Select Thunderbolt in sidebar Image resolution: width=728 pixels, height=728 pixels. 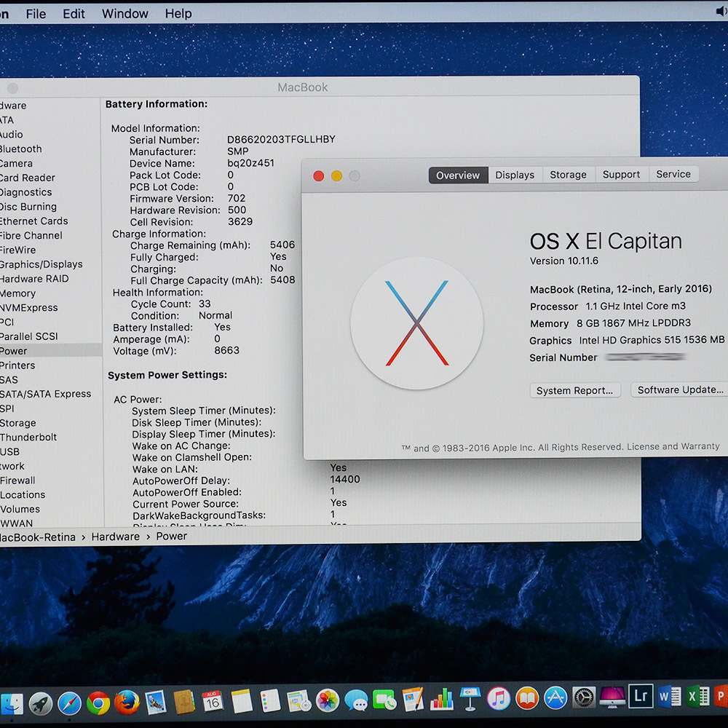[x=28, y=437]
